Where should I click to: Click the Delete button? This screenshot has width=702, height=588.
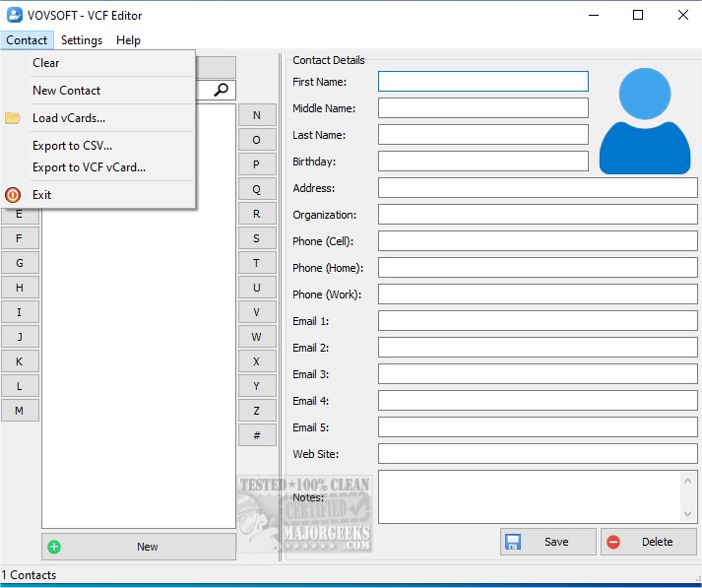click(x=649, y=542)
